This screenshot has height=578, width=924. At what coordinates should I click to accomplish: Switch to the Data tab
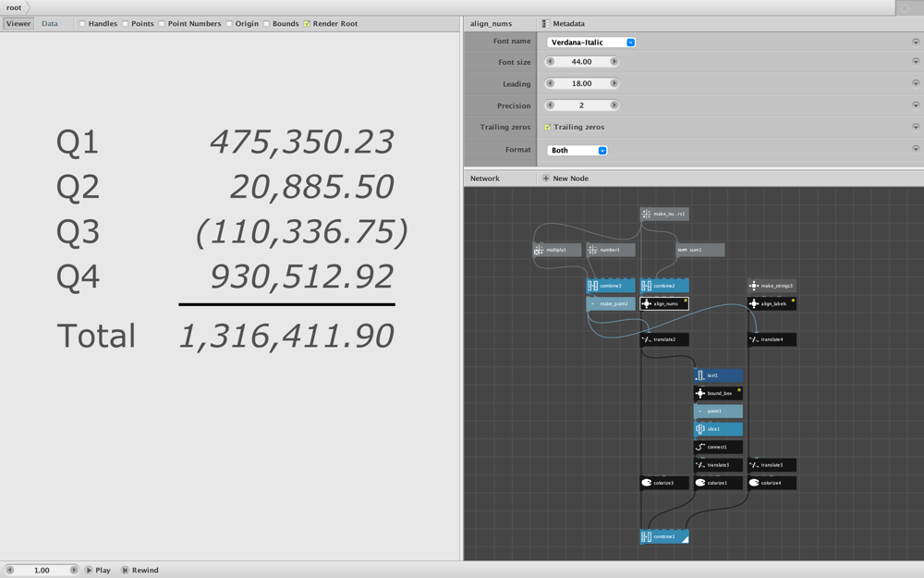(50, 24)
